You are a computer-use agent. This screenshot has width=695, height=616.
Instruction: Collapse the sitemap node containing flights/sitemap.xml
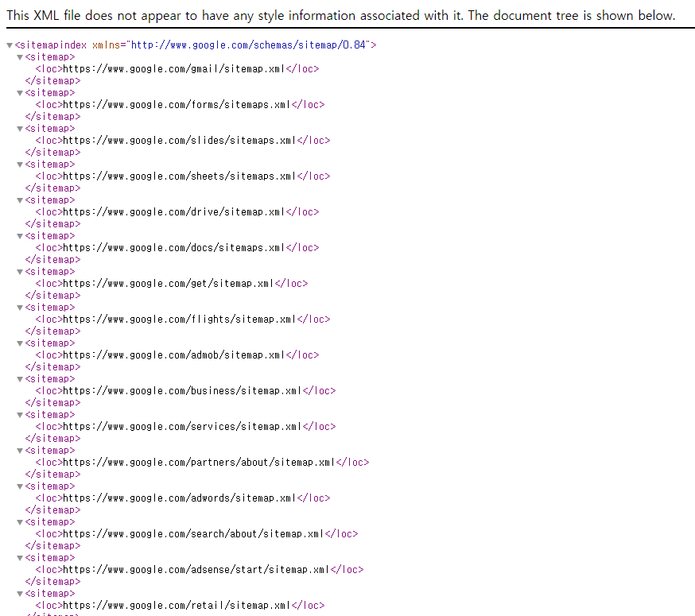pos(20,308)
